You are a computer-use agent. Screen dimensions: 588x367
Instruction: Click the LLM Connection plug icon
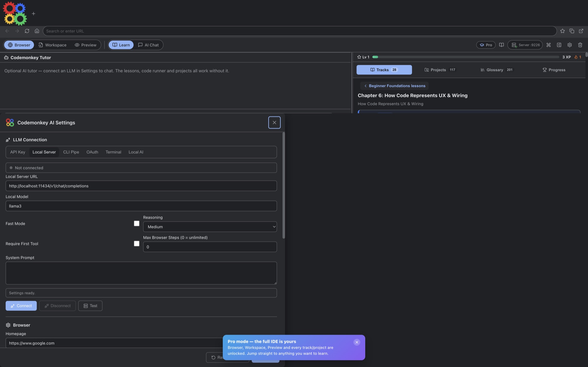point(8,140)
